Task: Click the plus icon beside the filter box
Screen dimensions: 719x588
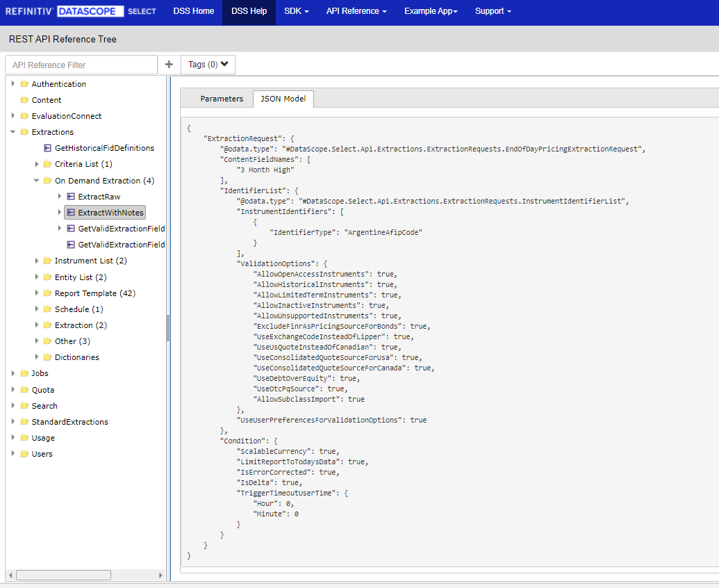Action: tap(170, 65)
